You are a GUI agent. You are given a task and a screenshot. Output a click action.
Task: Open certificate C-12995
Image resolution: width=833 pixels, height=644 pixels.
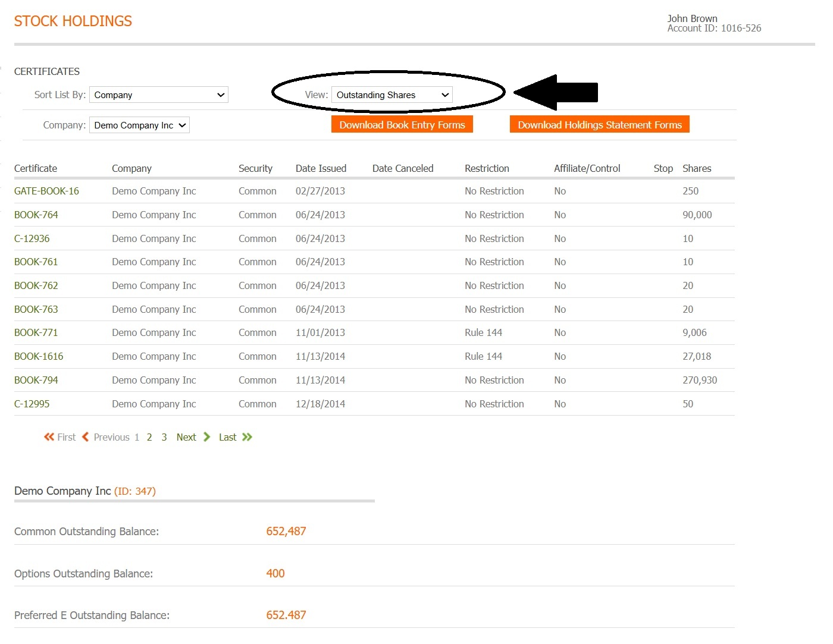[x=32, y=404]
